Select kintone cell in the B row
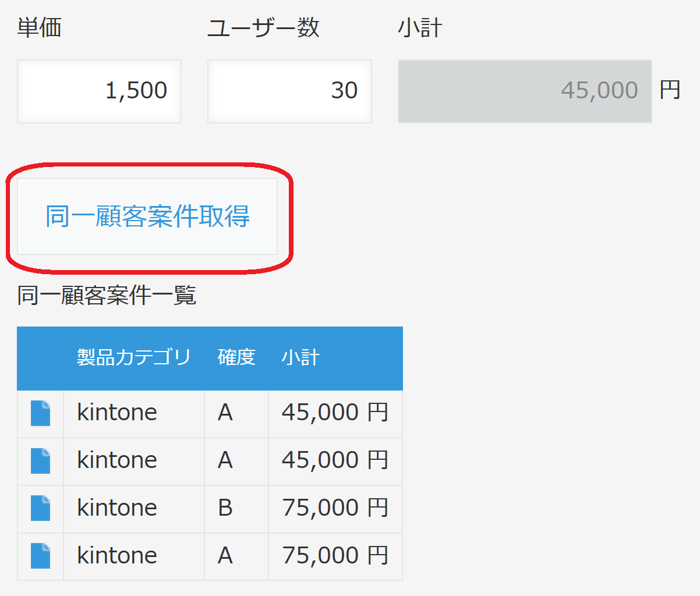 click(x=134, y=509)
